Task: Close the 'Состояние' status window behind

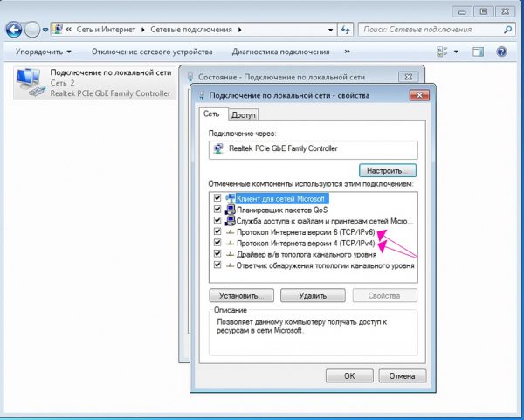Action: 409,77
